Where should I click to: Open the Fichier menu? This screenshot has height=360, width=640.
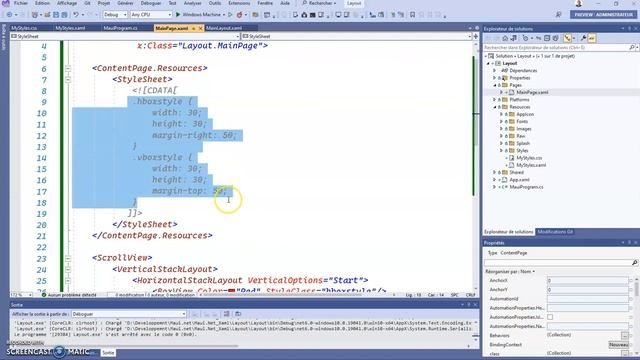coord(21,3)
